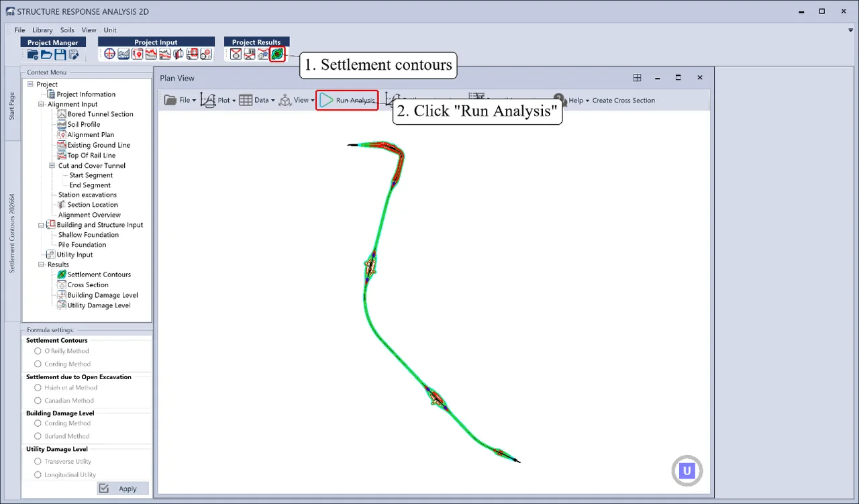Click Create Cross Section

click(x=623, y=101)
